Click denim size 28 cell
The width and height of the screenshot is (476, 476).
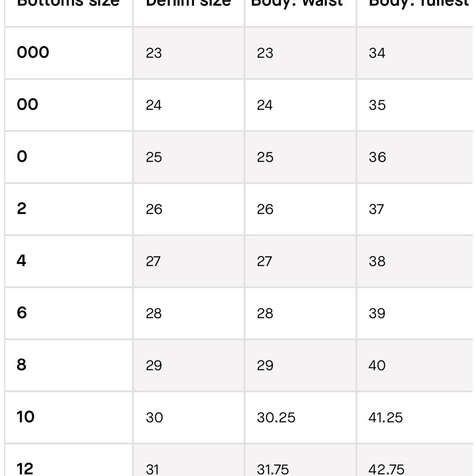coord(189,313)
